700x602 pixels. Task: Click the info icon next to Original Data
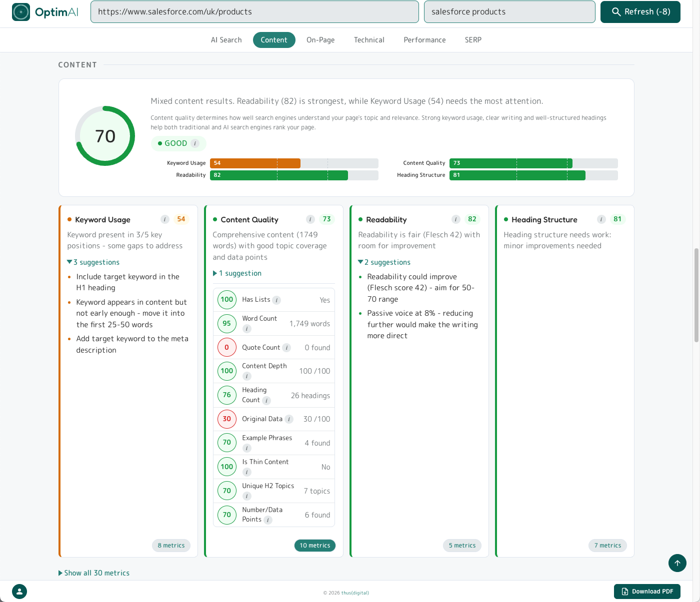(x=289, y=419)
